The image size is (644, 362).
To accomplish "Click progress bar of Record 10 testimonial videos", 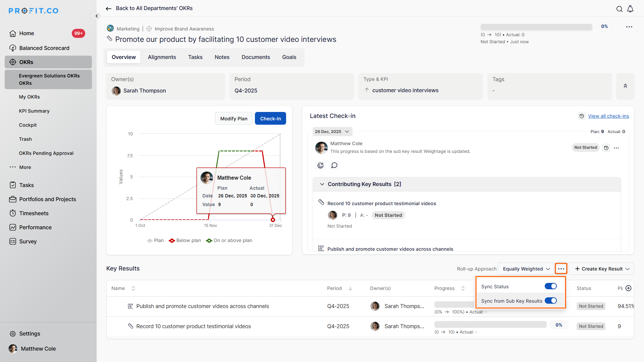I will point(490,324).
